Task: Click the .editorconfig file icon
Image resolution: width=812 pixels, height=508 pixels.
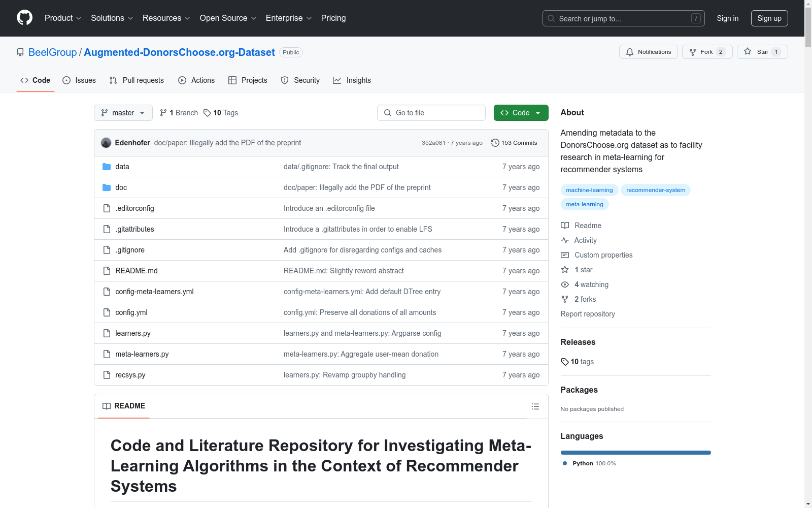Action: 107,208
